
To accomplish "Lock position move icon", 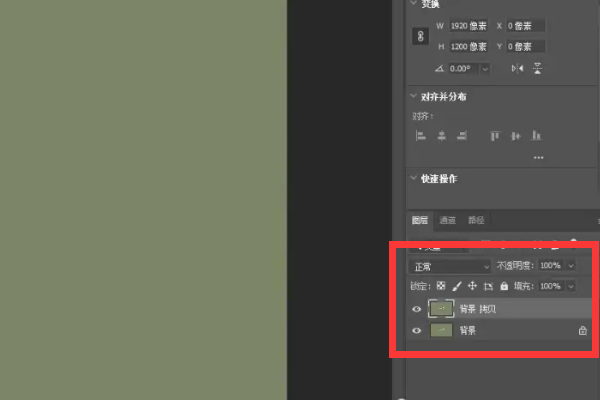I will [x=473, y=286].
